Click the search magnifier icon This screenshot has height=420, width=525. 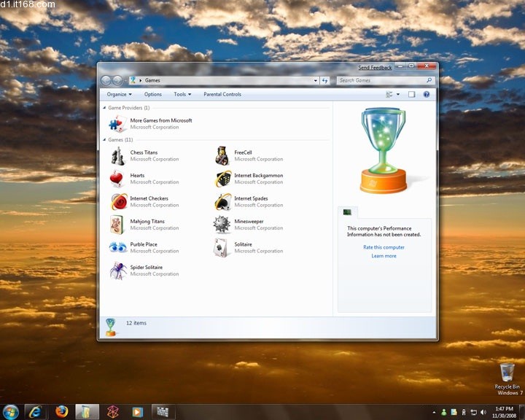click(x=429, y=80)
